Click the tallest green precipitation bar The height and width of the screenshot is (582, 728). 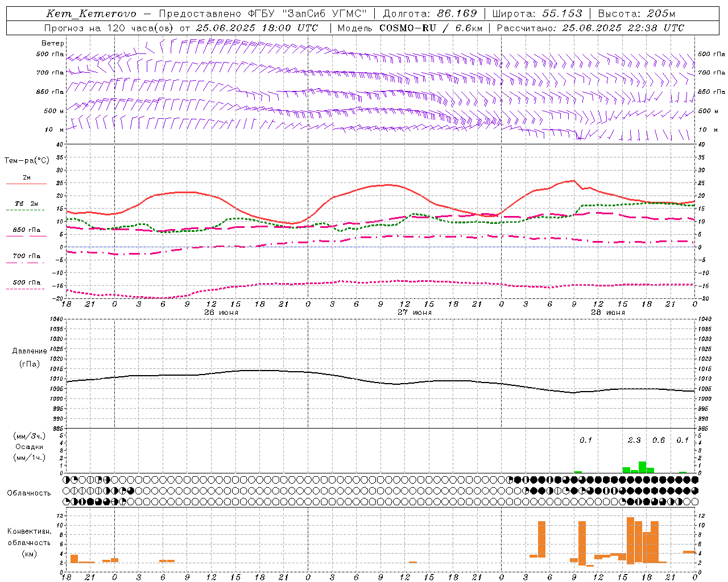[642, 467]
